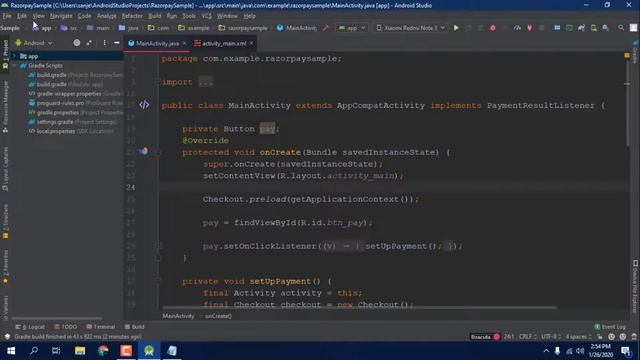Collapse the Gradle Scripts node
640x360 pixels.
coord(15,65)
